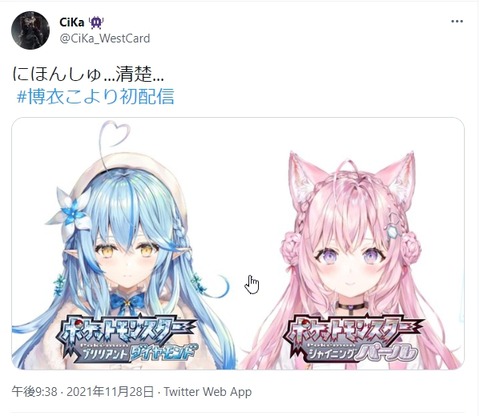Open the attached image of the blue-haired girl
The height and width of the screenshot is (416, 480).
pos(124,244)
